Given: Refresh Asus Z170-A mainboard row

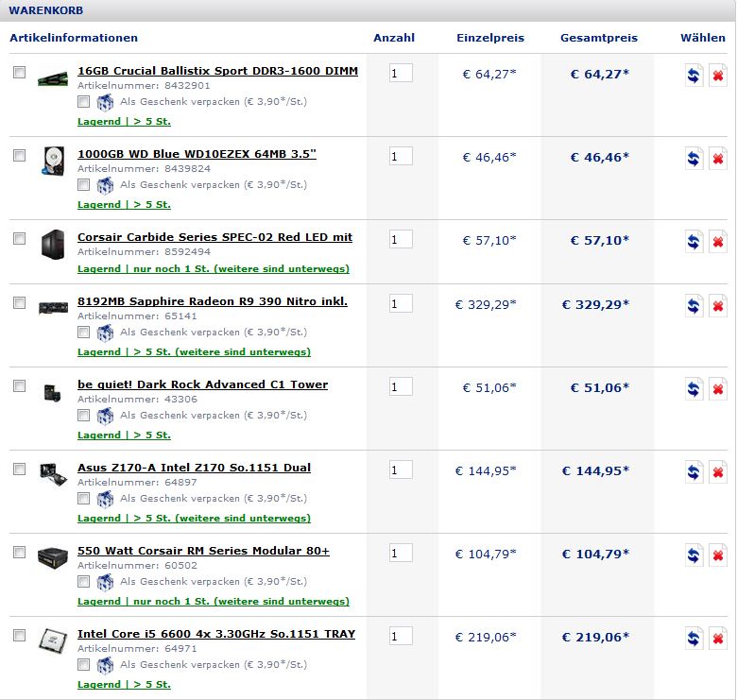Looking at the screenshot, I should [694, 472].
